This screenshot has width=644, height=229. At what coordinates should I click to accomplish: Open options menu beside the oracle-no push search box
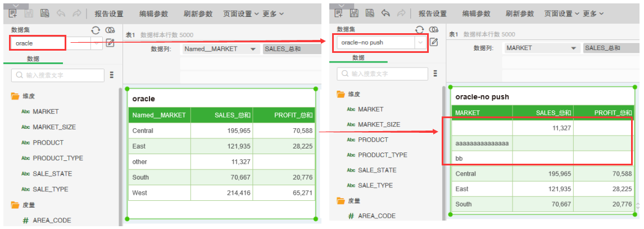[x=436, y=73]
